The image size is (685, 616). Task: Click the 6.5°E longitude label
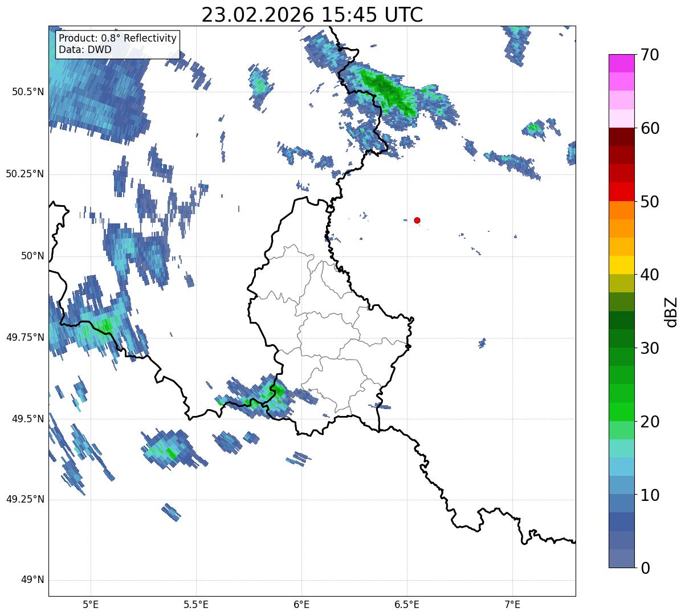coord(407,605)
